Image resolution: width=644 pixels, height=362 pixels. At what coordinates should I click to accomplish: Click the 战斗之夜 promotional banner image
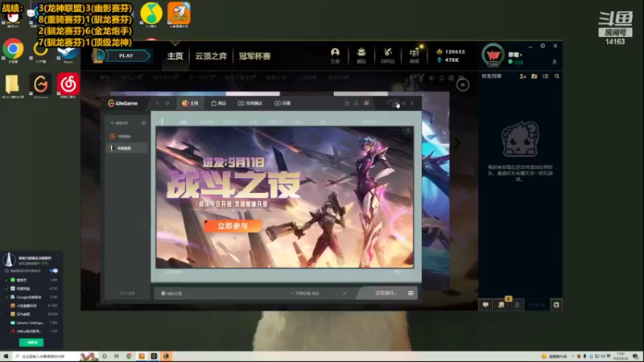click(284, 197)
